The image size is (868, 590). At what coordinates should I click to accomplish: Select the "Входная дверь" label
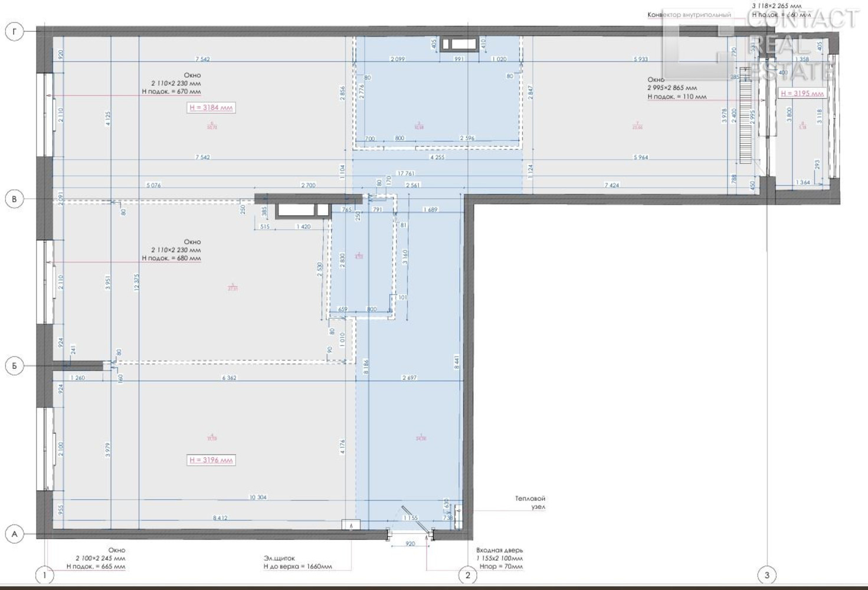pyautogui.click(x=499, y=550)
